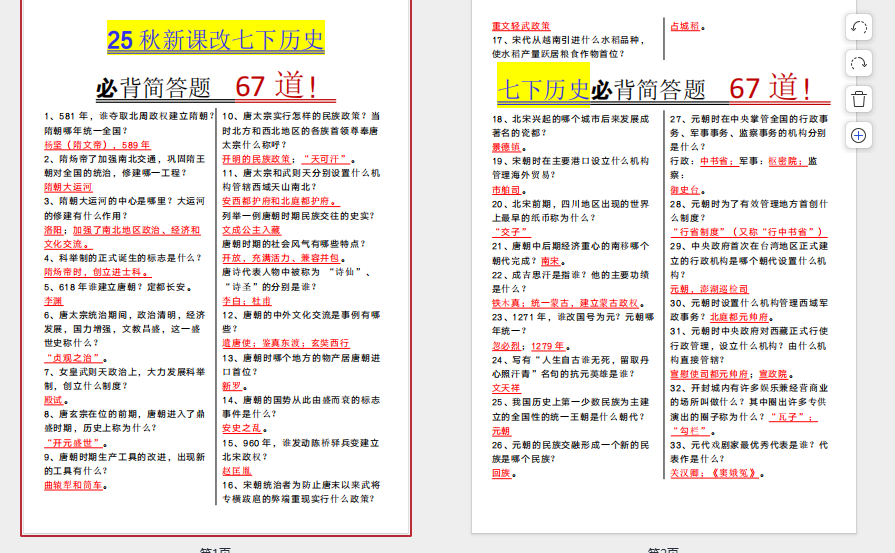Click the highlighted title "25 秋新课改七下历史"
Screen dimensions: 895x553
point(216,40)
